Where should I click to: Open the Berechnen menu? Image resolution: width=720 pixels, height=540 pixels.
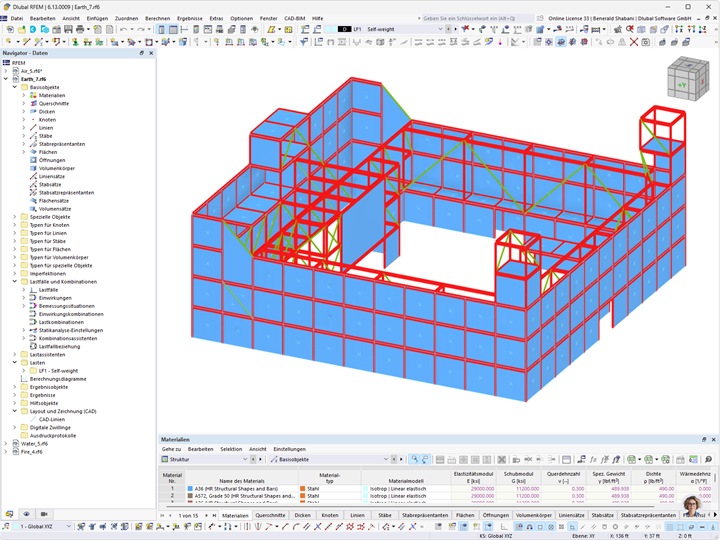(x=158, y=18)
